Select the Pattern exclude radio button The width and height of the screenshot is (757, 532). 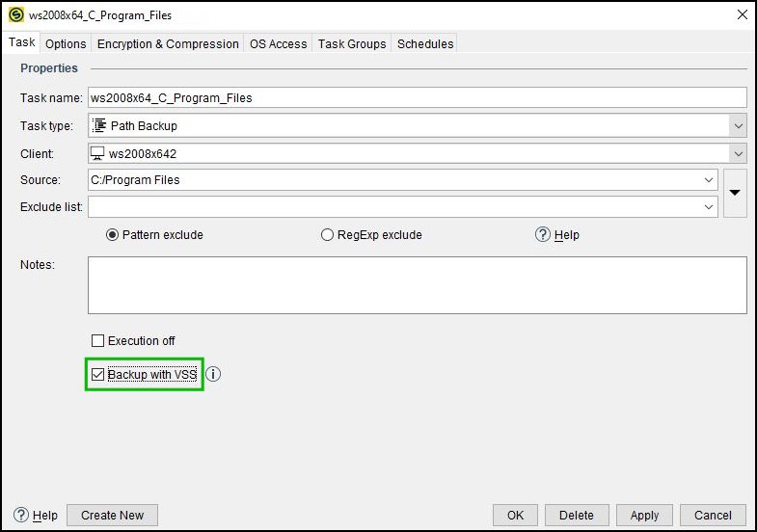[112, 235]
